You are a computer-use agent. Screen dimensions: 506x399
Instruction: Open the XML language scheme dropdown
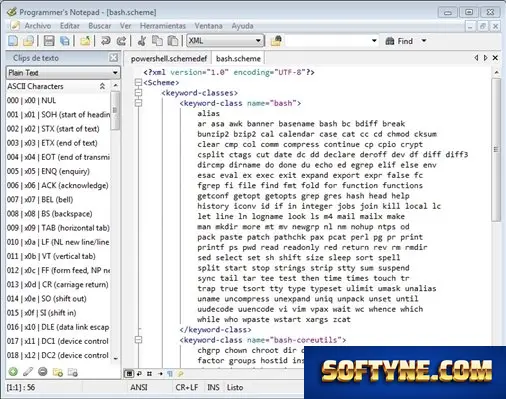(226, 41)
